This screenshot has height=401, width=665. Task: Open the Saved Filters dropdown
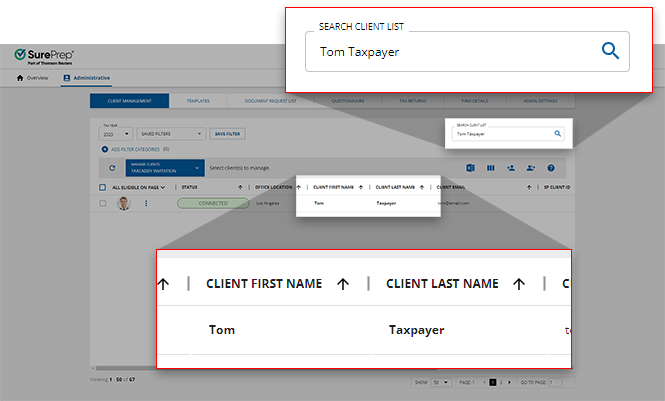(171, 134)
